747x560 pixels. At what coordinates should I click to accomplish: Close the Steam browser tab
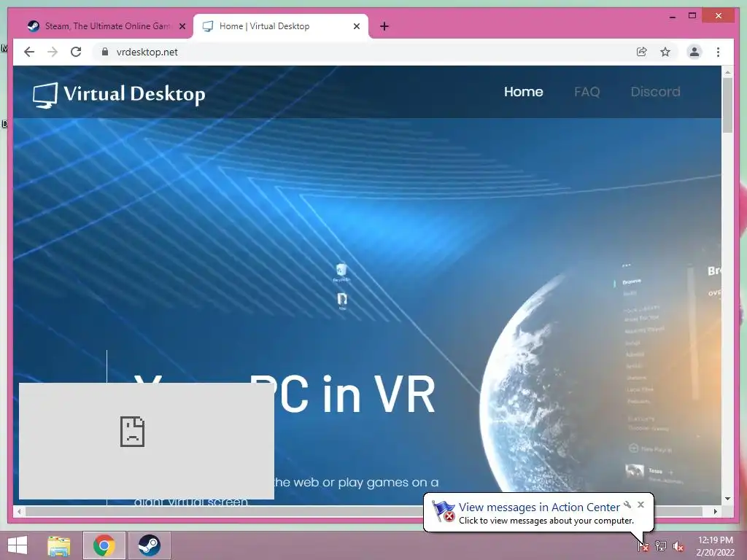tap(182, 26)
